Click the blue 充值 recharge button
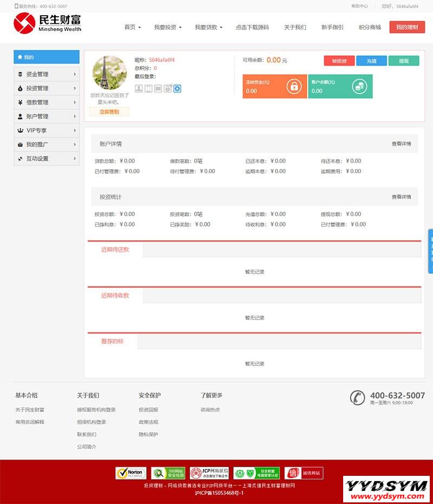The image size is (433, 504). click(x=371, y=61)
